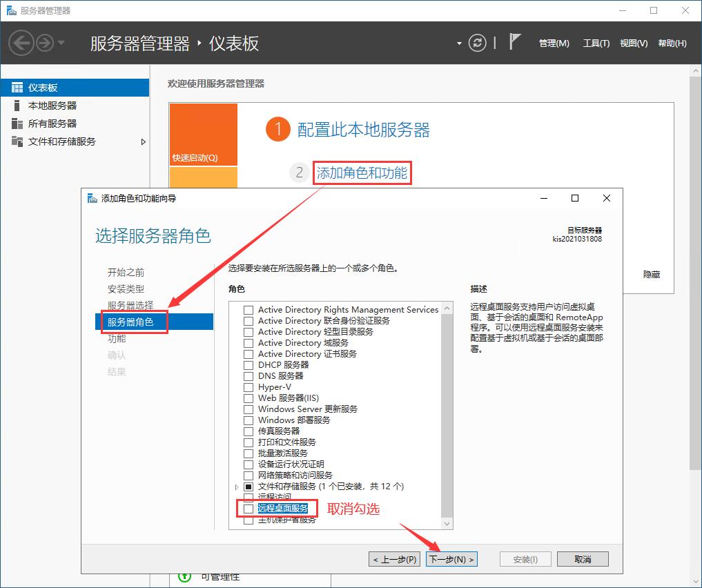
Task: Open the 视图(V) menu
Action: 634,43
